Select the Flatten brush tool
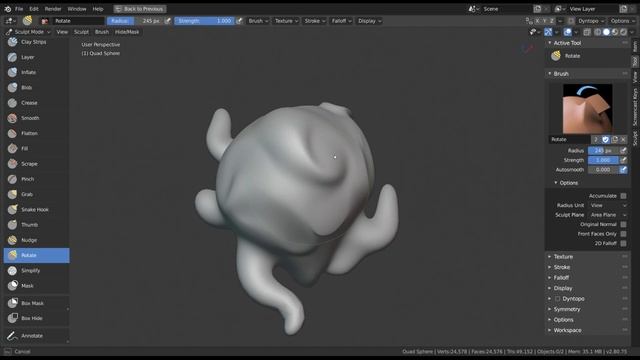 pyautogui.click(x=36, y=133)
